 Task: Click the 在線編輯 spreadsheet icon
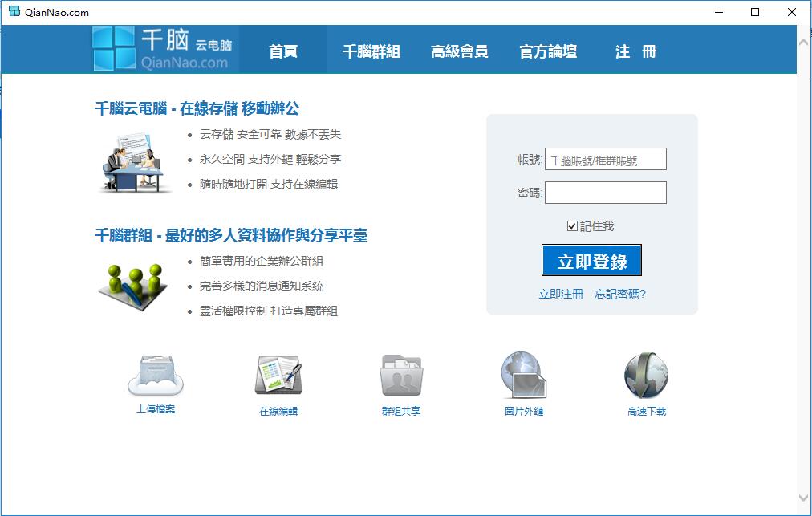pyautogui.click(x=278, y=376)
